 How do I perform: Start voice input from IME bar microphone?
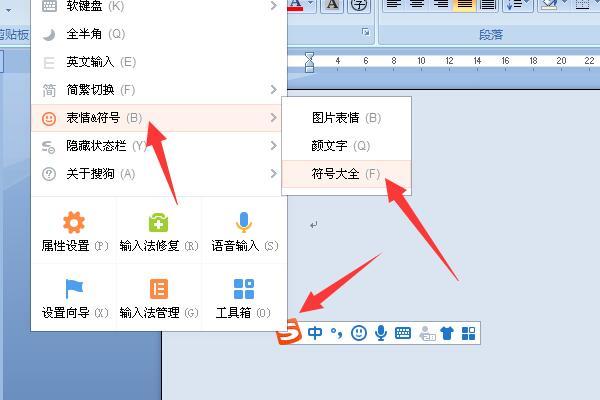381,333
